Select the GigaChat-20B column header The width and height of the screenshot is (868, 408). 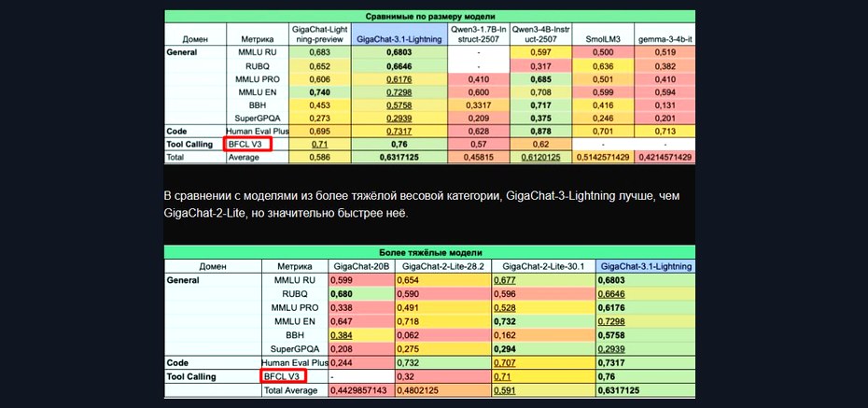(x=361, y=266)
